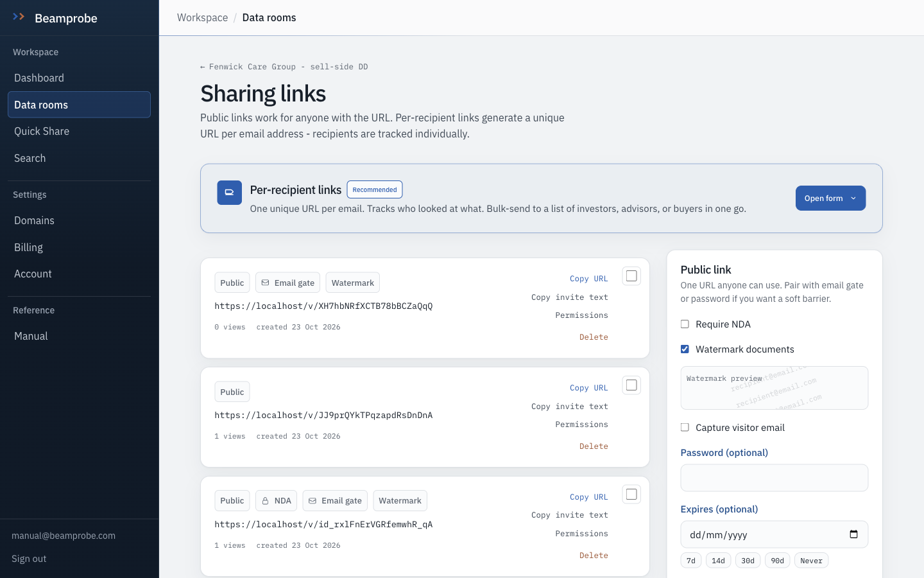
Task: Open Quick Share in sidebar
Action: pos(79,131)
